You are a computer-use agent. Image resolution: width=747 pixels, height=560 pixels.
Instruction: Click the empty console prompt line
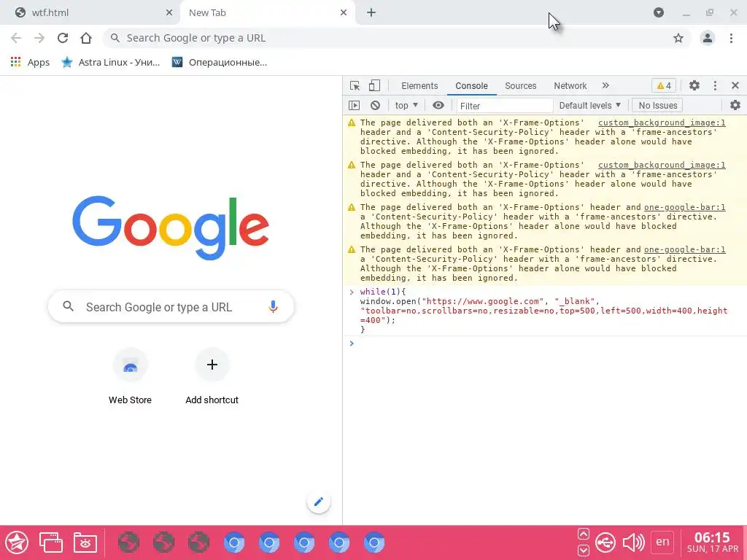pyautogui.click(x=544, y=344)
